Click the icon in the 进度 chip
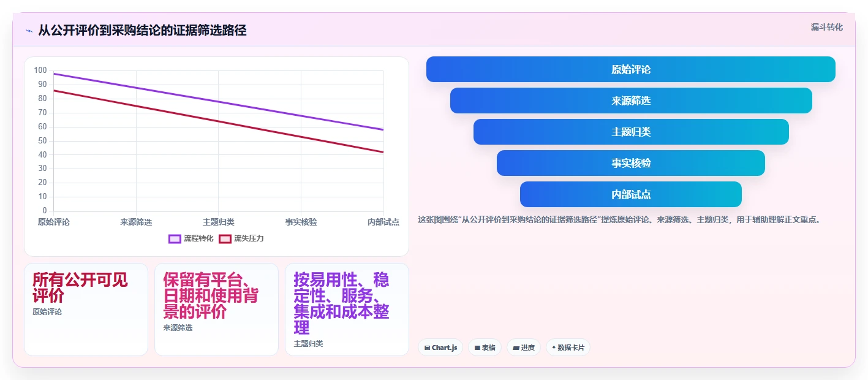 point(516,348)
